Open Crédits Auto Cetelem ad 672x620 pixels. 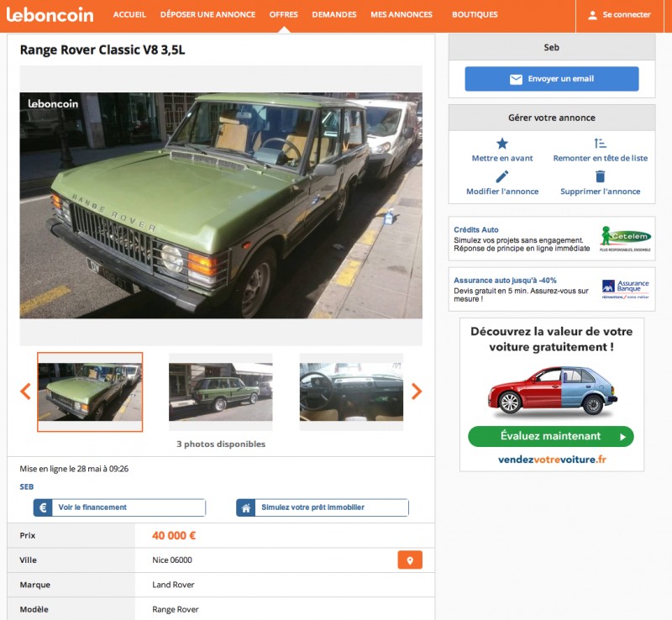[552, 239]
